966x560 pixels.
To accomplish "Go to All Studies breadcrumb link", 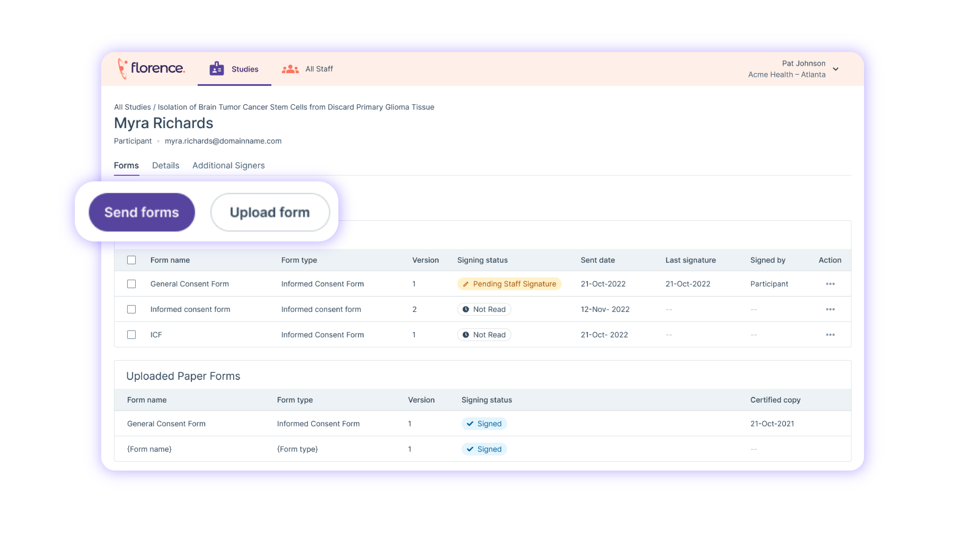I will tap(132, 107).
